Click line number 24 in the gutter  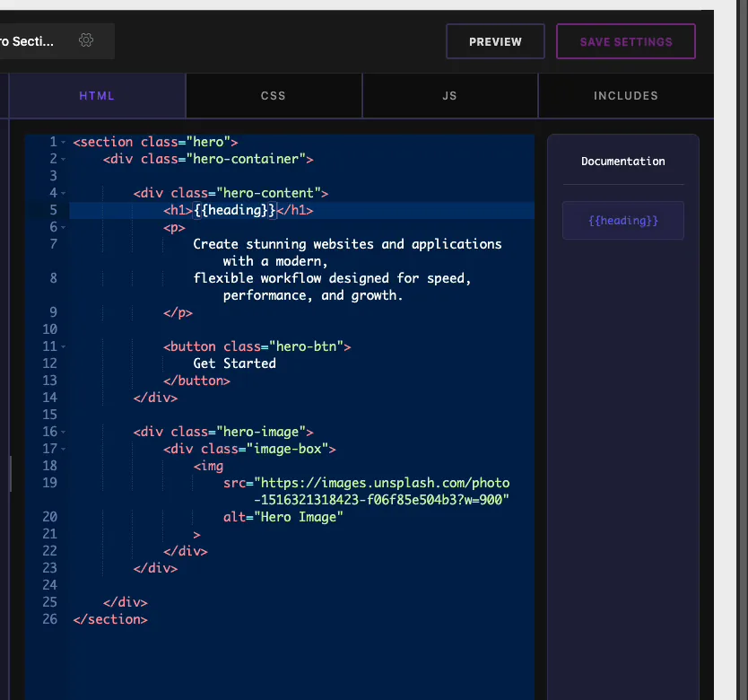coord(49,585)
